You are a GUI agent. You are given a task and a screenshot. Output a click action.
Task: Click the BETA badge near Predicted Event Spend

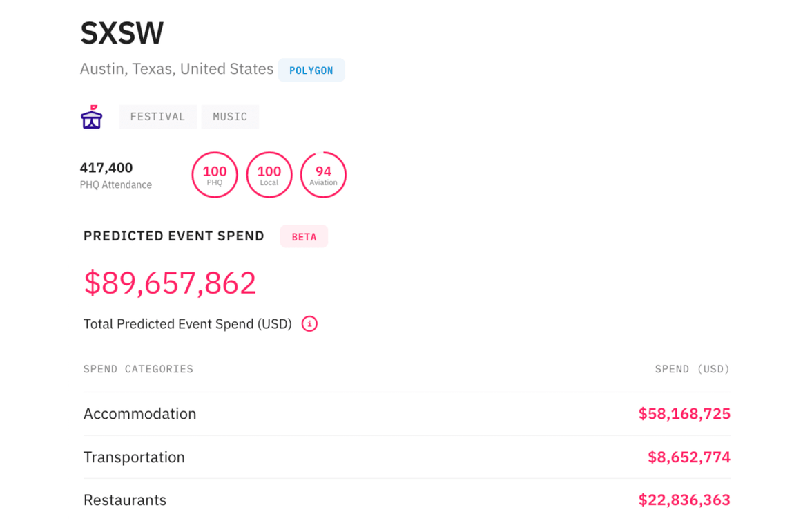[x=304, y=236]
